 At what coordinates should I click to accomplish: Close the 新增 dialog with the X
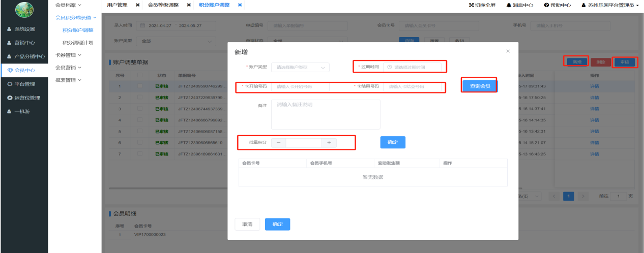508,51
